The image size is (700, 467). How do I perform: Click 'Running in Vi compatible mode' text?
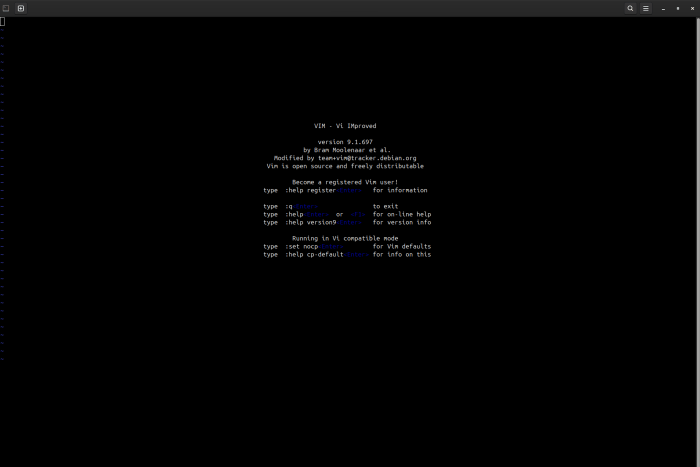(345, 238)
